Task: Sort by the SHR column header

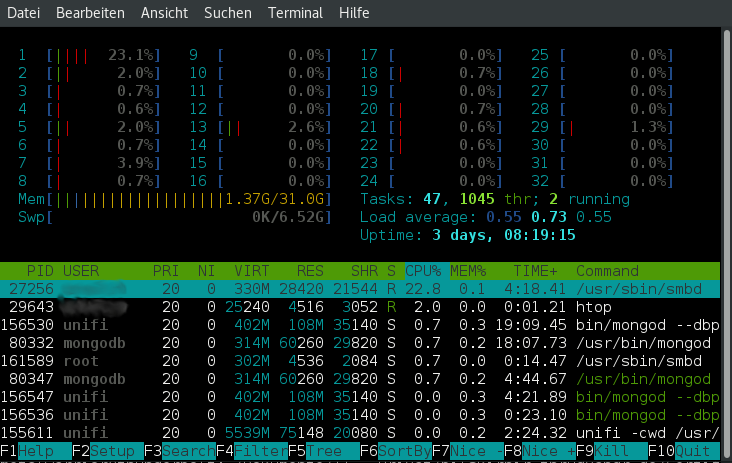Action: point(364,271)
